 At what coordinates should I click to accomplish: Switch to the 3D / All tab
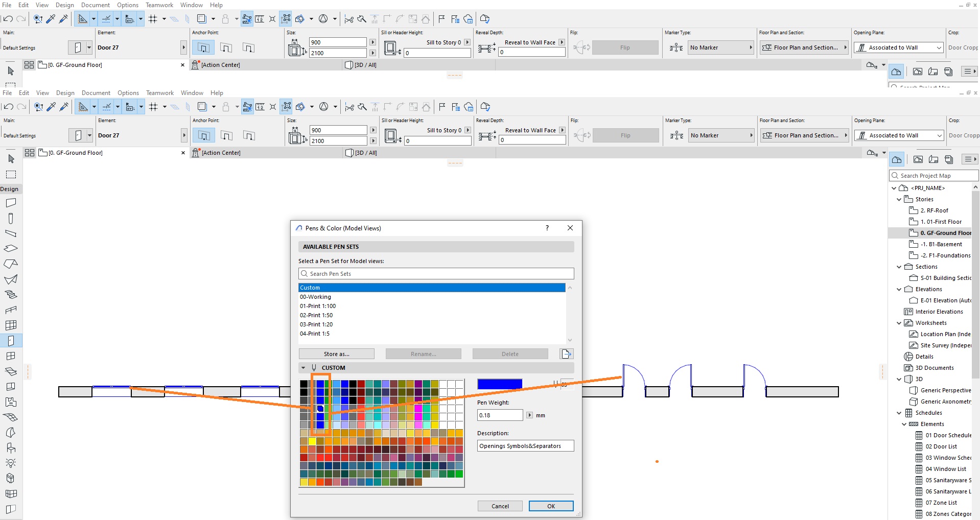coord(361,152)
